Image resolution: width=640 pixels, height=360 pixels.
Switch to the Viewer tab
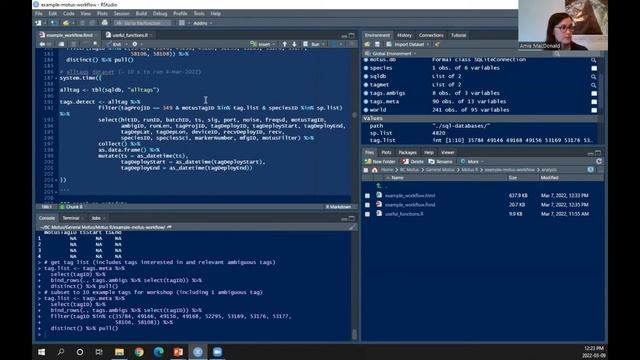click(447, 152)
